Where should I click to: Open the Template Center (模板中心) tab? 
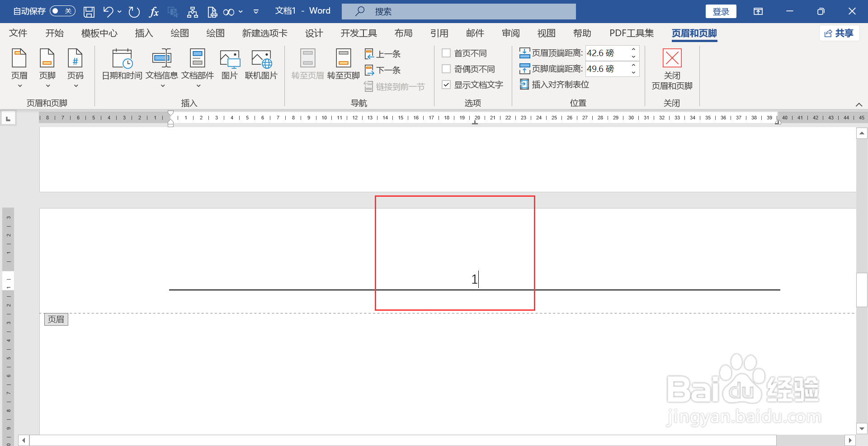point(99,33)
